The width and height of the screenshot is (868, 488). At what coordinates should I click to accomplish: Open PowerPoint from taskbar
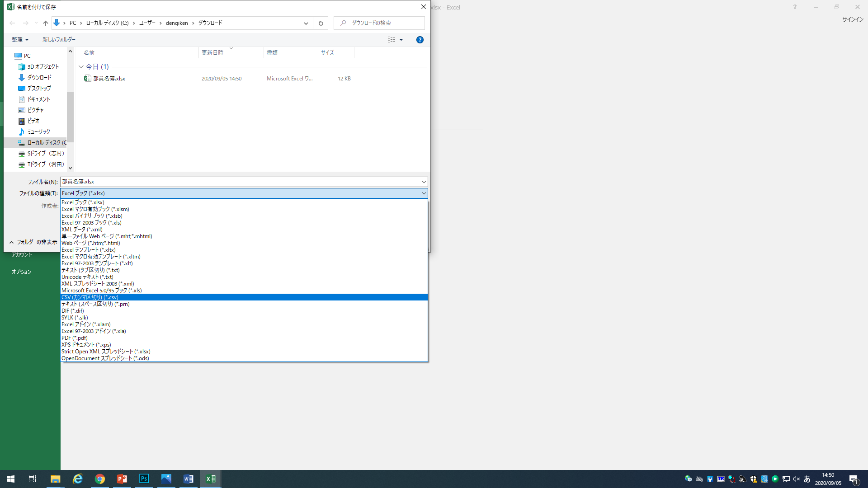coord(122,479)
